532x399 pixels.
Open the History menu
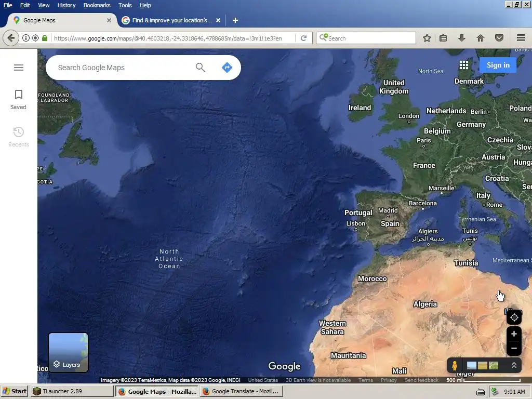coord(66,5)
